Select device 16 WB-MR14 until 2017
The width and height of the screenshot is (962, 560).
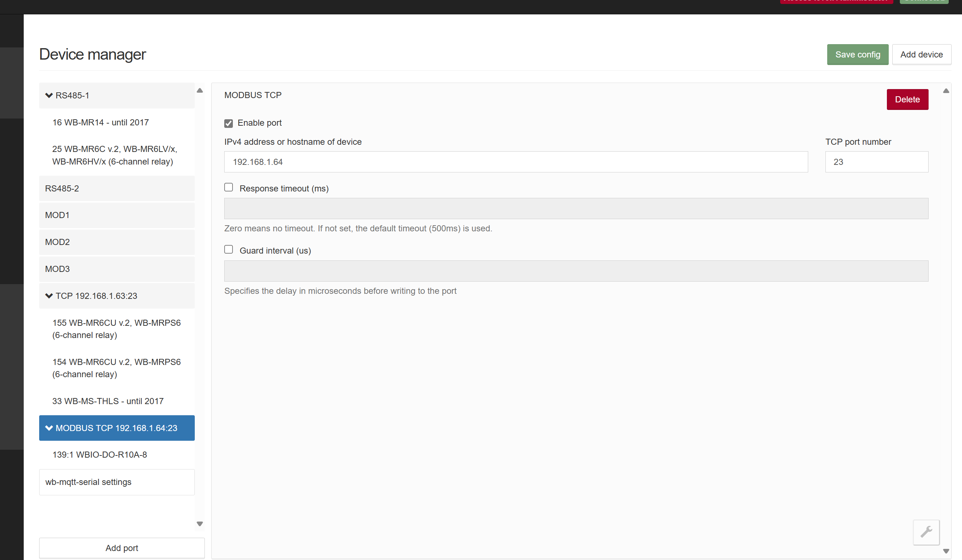tap(100, 122)
